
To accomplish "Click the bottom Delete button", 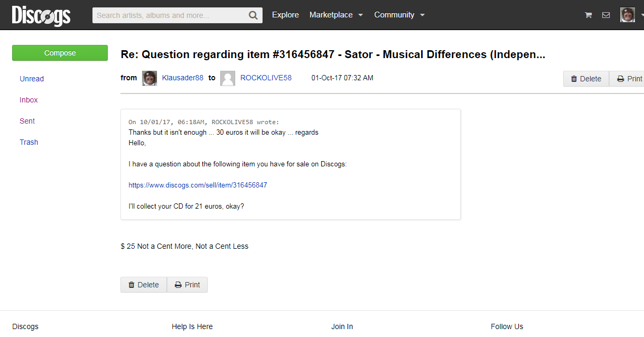I will (x=144, y=285).
